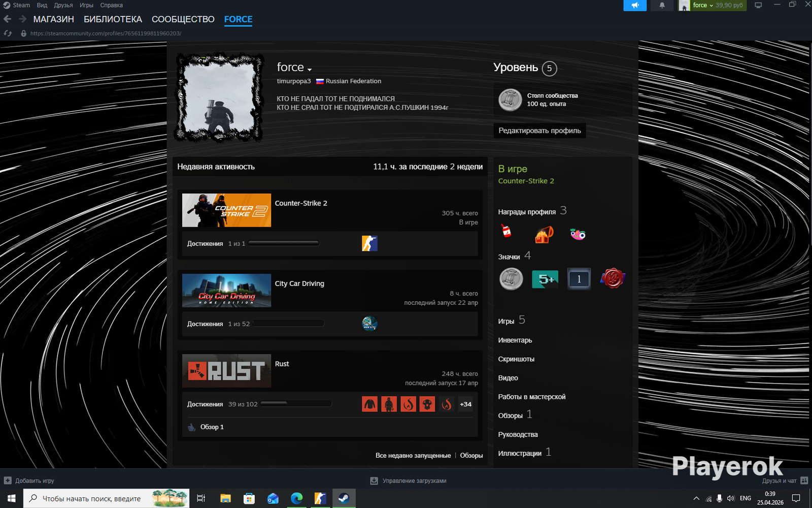
Task: Reload the profile page with the refresh icon
Action: click(8, 34)
